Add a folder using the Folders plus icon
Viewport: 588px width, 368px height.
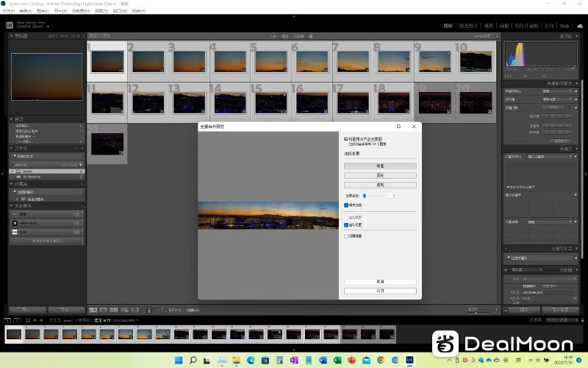coord(82,149)
